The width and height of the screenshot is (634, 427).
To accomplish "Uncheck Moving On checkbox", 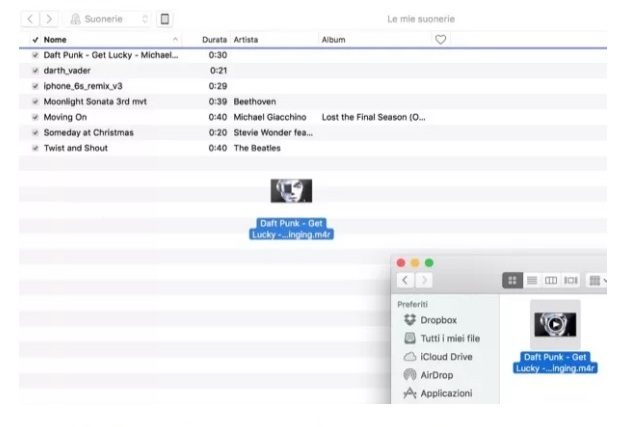I will [35, 117].
